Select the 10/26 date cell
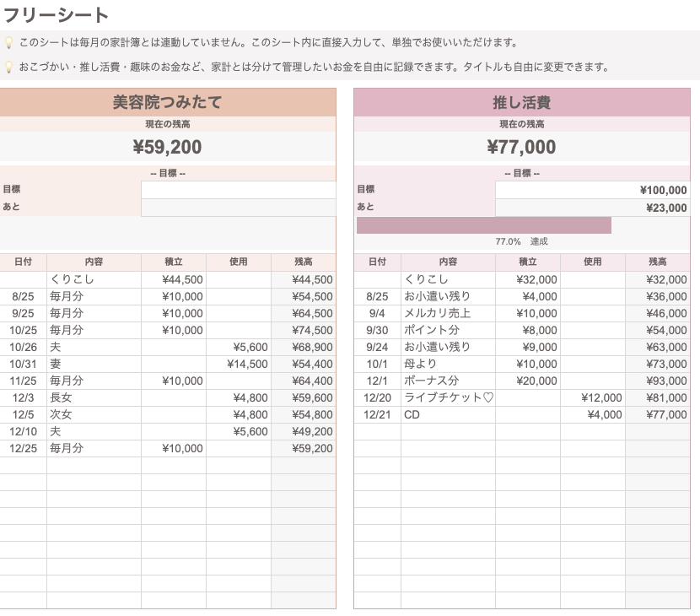Image resolution: width=700 pixels, height=616 pixels. (24, 347)
